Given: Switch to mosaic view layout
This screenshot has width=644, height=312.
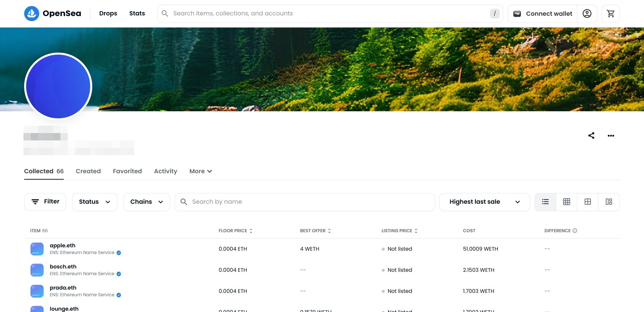Looking at the screenshot, I should pyautogui.click(x=609, y=202).
